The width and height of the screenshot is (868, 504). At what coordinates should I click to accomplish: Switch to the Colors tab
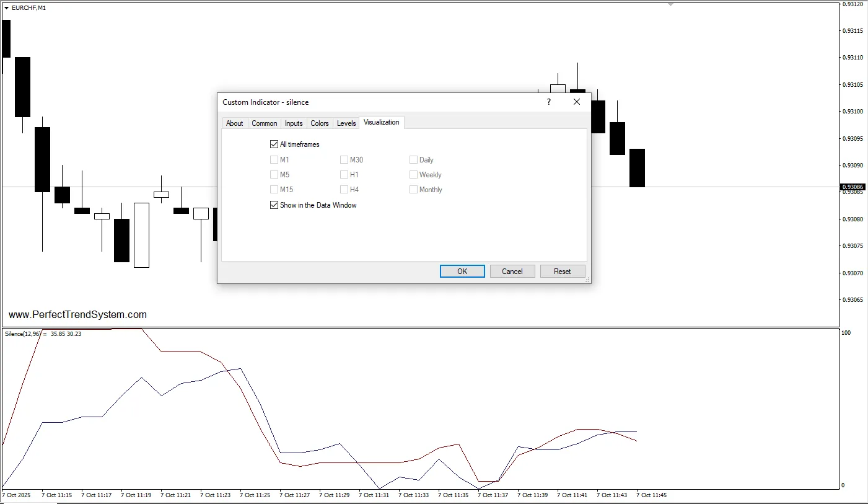tap(320, 123)
